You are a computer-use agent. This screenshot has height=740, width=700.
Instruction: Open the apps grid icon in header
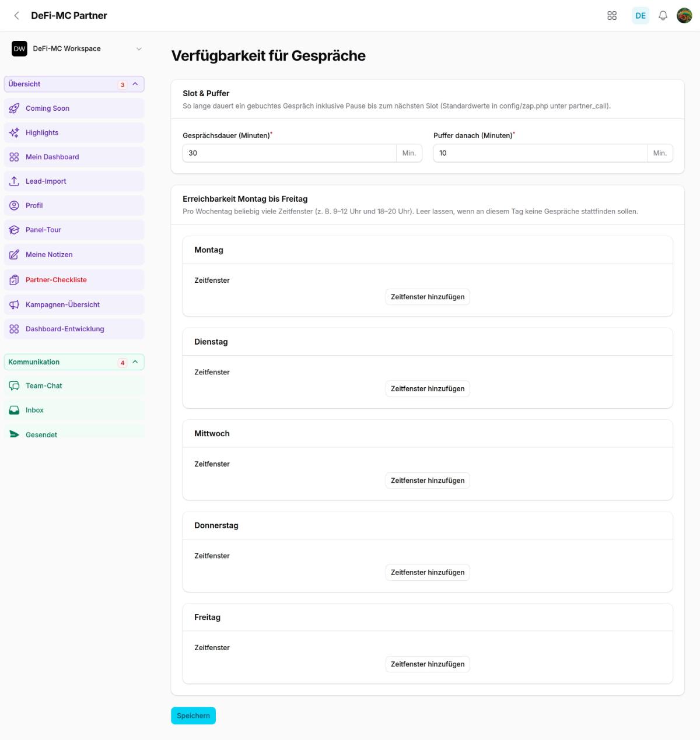tap(612, 16)
